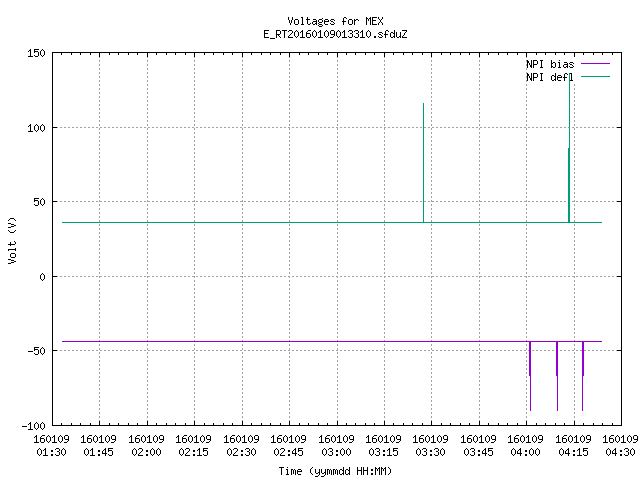Click the y-axis tick label '0'
640x480 pixels.
(x=42, y=277)
